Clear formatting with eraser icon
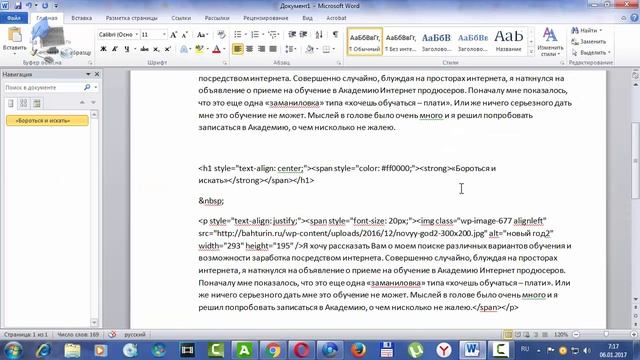Viewport: 640px width, 360px height. [221, 35]
